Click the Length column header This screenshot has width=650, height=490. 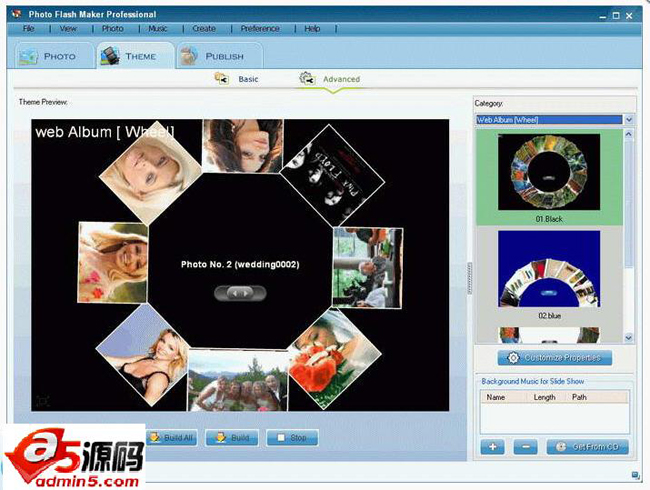pyautogui.click(x=544, y=397)
